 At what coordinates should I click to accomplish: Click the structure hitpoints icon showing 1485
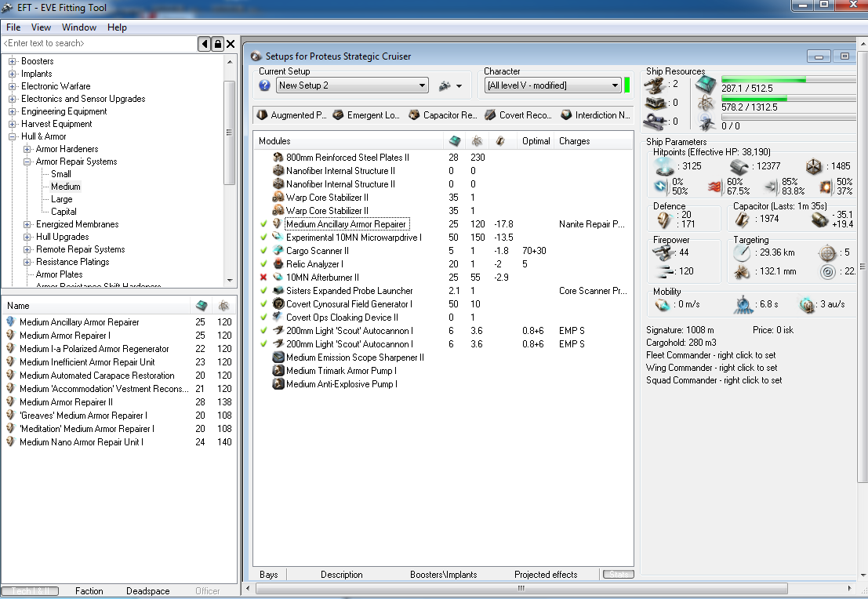814,166
